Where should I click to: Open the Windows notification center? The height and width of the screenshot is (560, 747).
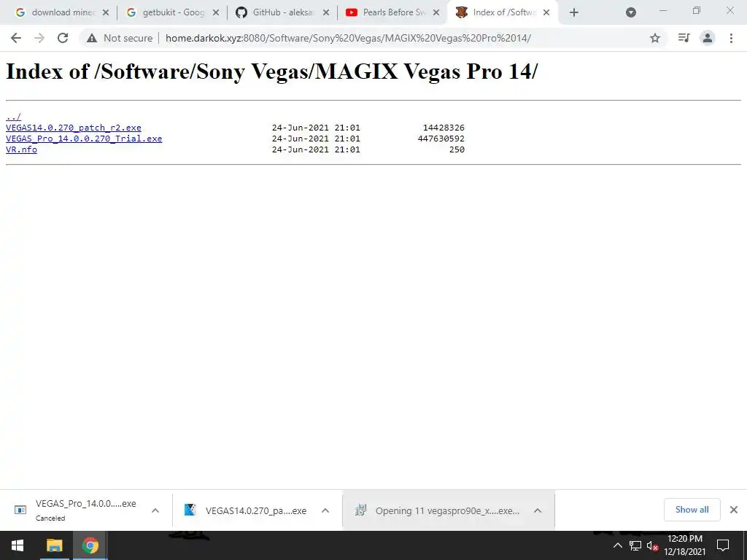pyautogui.click(x=723, y=545)
